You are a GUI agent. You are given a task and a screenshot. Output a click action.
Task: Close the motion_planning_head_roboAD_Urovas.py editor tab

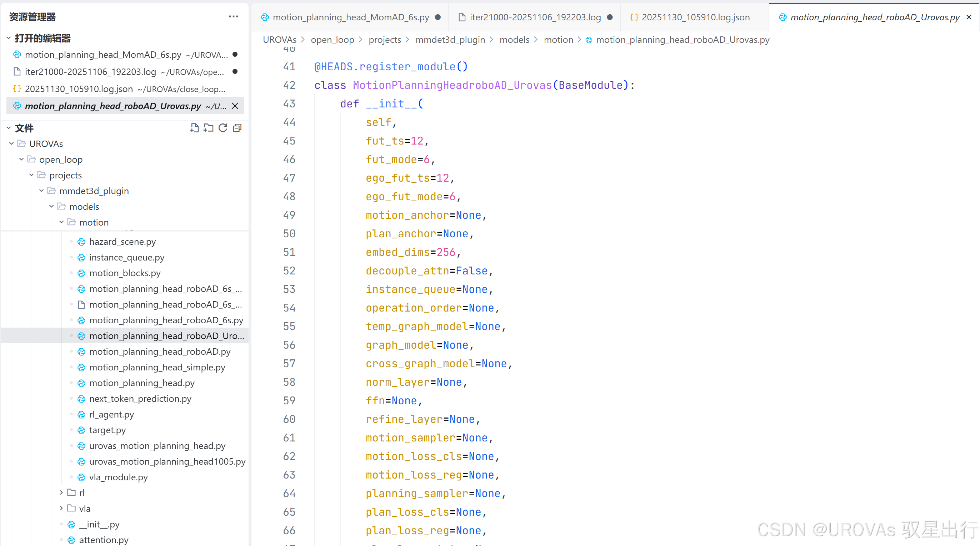[x=969, y=17]
